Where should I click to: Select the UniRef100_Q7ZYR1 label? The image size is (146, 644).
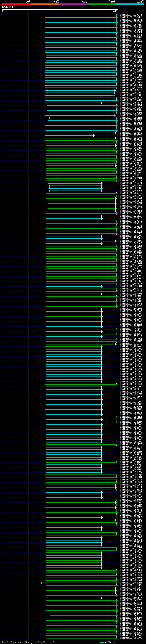(x=131, y=238)
